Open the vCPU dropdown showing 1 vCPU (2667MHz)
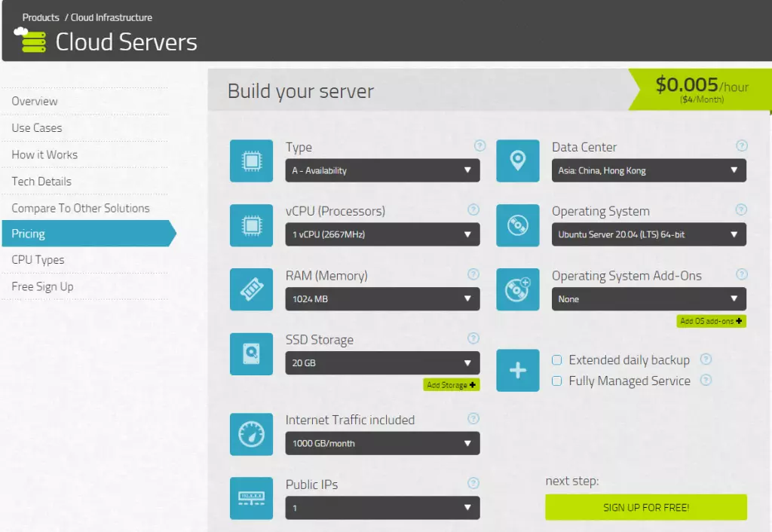This screenshot has height=532, width=772. pos(382,234)
